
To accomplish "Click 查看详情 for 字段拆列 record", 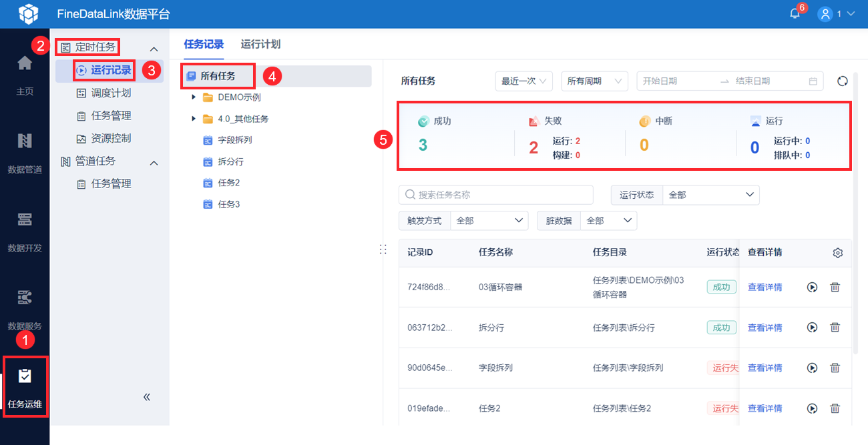I will click(765, 368).
